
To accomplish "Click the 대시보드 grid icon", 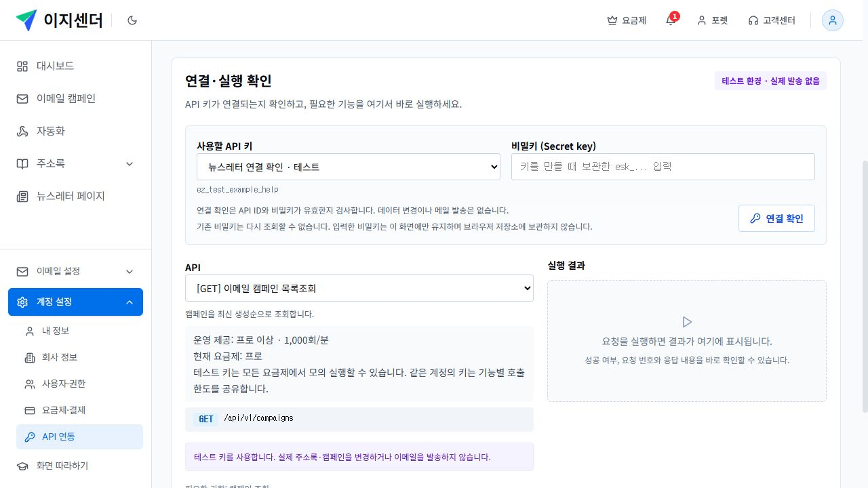I will point(22,66).
